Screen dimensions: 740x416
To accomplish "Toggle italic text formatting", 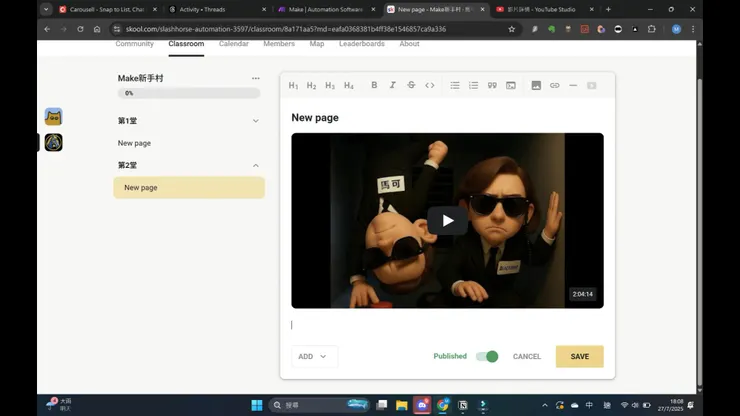I will [x=392, y=86].
